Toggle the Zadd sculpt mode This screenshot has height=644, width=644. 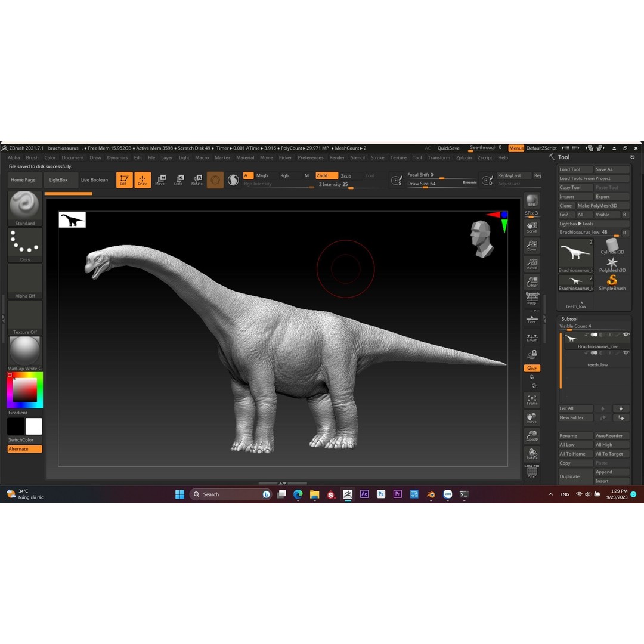click(327, 175)
